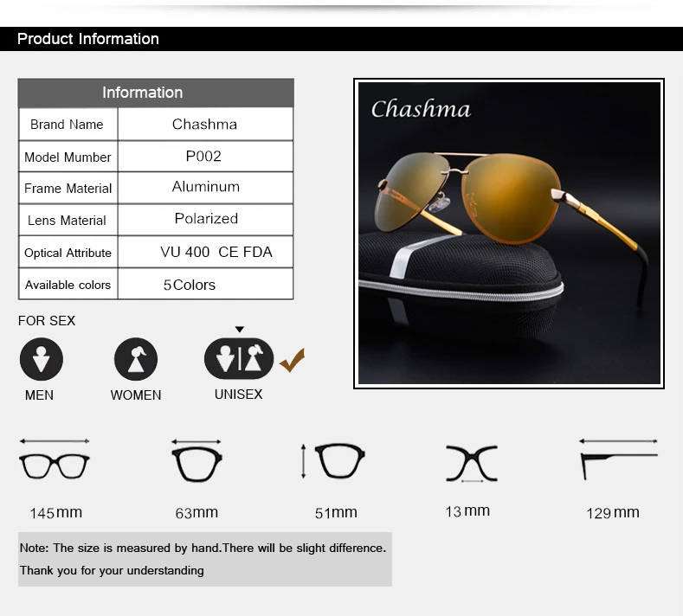Screen dimensions: 683x616
Task: Click the Chashma logo on the photo
Action: coord(421,108)
